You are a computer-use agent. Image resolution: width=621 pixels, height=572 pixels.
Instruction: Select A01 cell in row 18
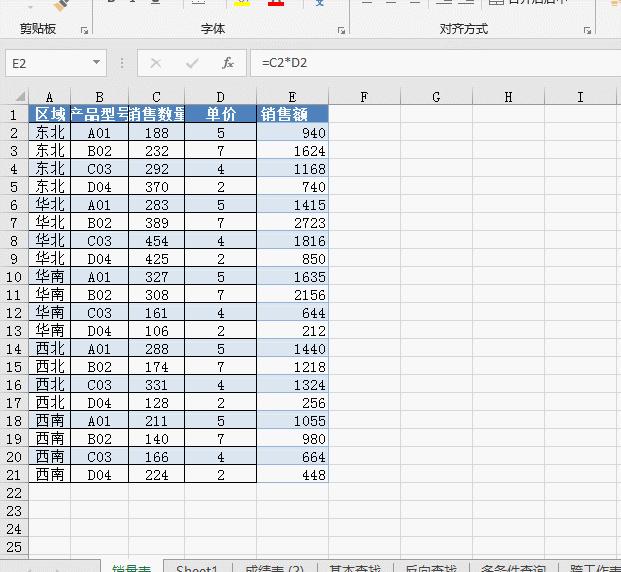coord(99,421)
